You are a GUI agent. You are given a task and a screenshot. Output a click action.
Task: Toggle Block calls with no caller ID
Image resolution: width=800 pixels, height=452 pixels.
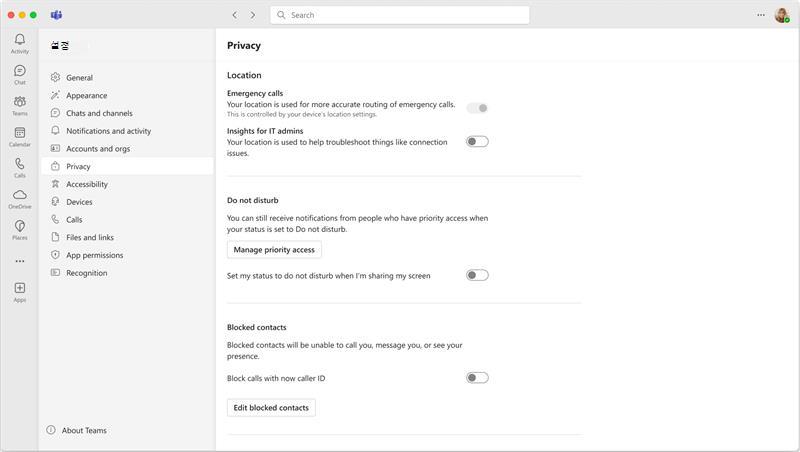coord(477,378)
